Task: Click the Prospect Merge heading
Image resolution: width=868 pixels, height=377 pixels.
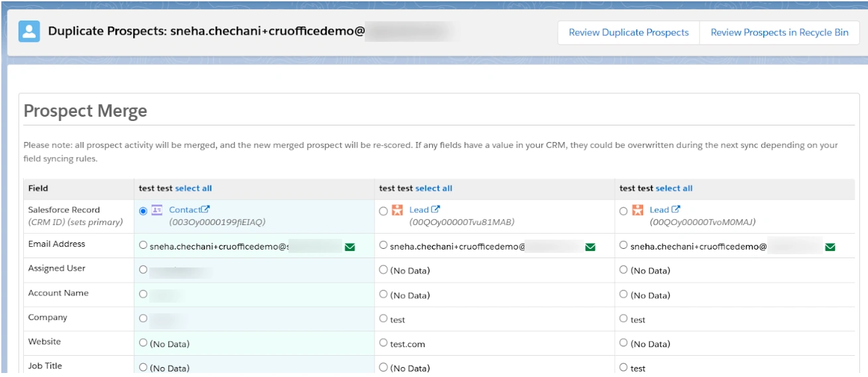Action: coord(86,111)
